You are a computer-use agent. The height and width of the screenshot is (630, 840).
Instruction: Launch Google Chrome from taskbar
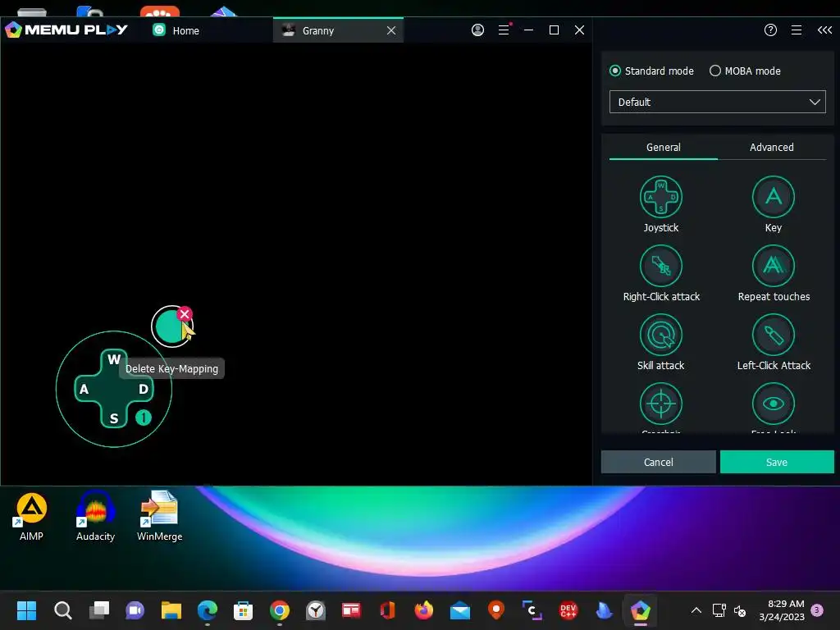[x=279, y=610]
